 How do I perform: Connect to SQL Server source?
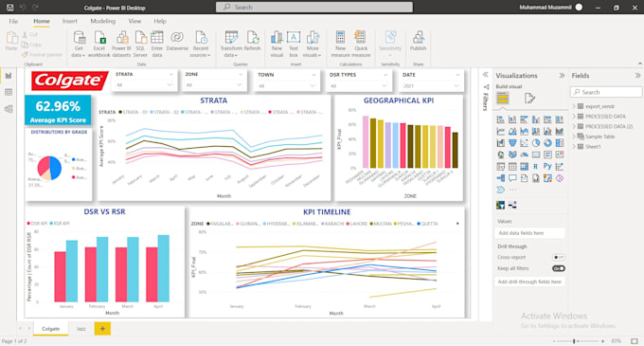(140, 44)
